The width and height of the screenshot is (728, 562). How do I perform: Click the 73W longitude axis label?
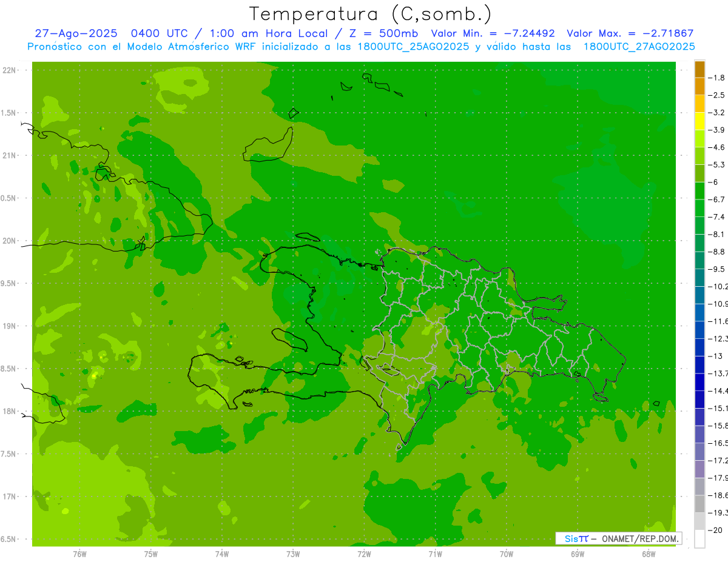point(293,554)
